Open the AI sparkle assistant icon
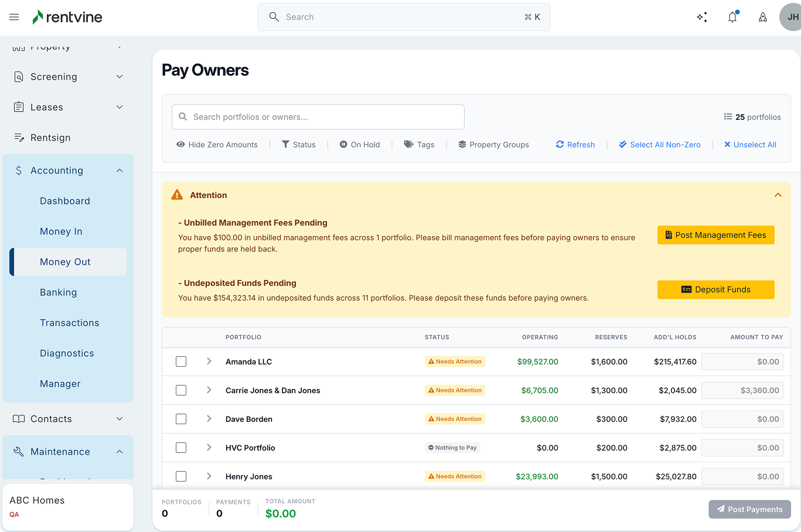The image size is (801, 532). (x=702, y=17)
